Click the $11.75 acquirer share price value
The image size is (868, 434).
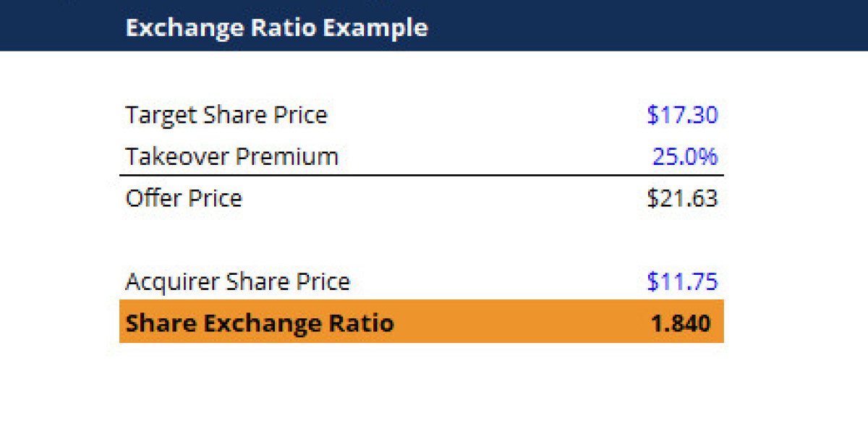tap(682, 281)
